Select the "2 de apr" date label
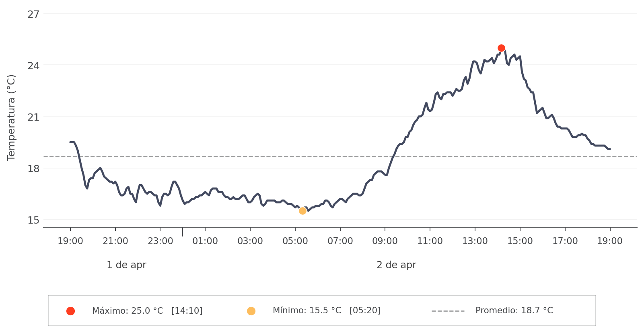 click(x=396, y=265)
